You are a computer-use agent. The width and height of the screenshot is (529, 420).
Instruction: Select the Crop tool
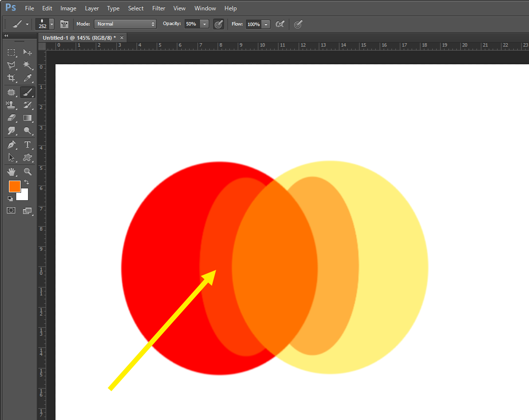coord(11,78)
